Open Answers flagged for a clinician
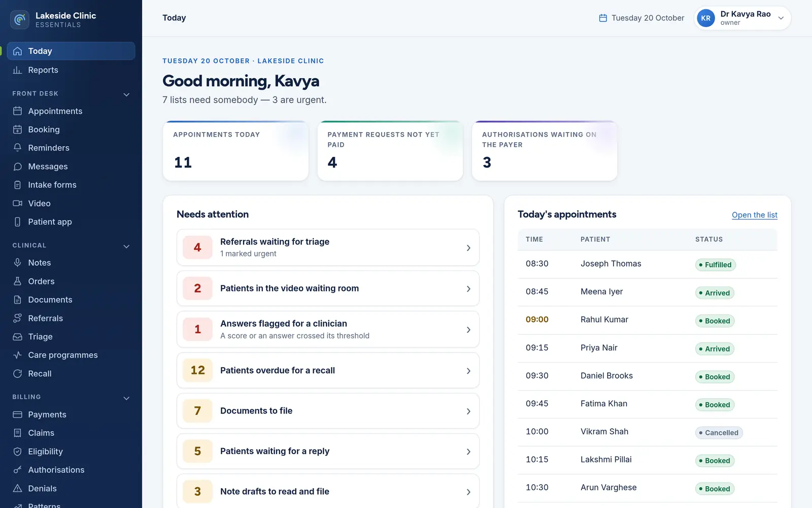 click(x=328, y=329)
